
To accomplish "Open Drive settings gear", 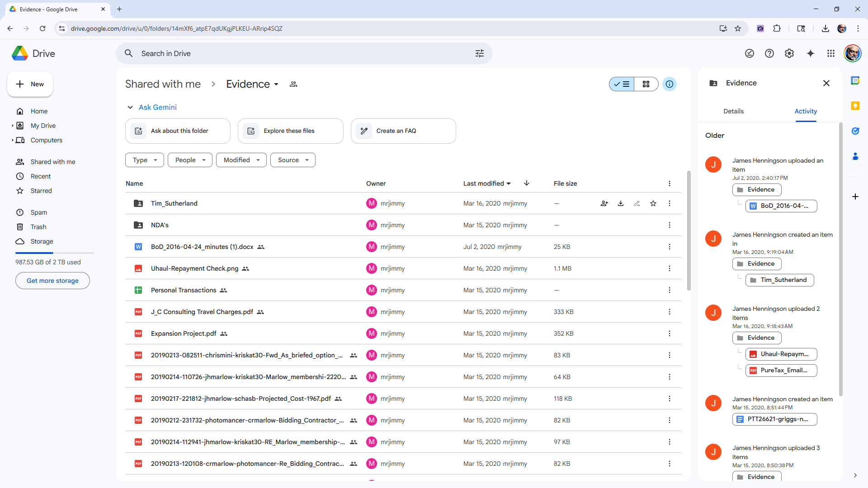I will coord(789,53).
